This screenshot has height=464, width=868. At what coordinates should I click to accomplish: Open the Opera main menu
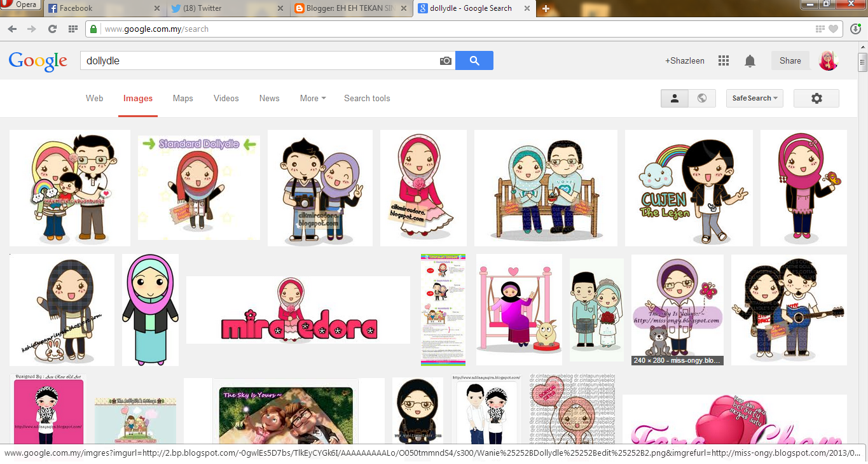point(20,6)
